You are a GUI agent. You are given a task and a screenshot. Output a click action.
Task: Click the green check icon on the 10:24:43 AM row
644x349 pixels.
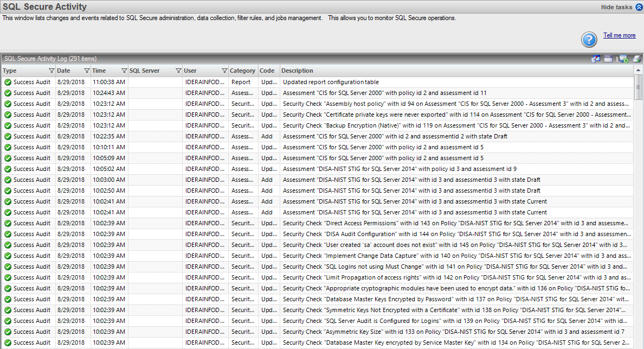point(8,93)
